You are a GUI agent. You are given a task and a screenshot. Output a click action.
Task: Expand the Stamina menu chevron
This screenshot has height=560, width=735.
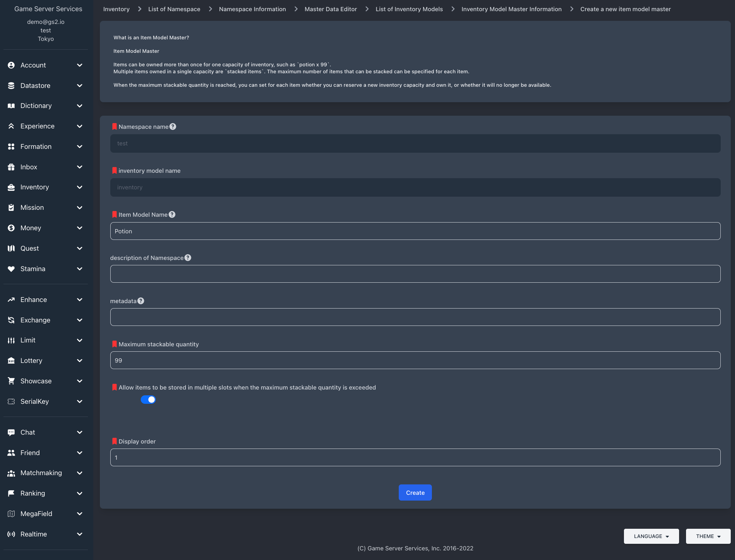point(80,269)
